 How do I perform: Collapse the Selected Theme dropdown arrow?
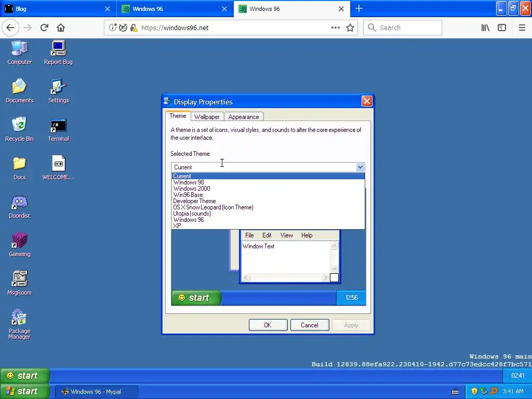point(360,167)
